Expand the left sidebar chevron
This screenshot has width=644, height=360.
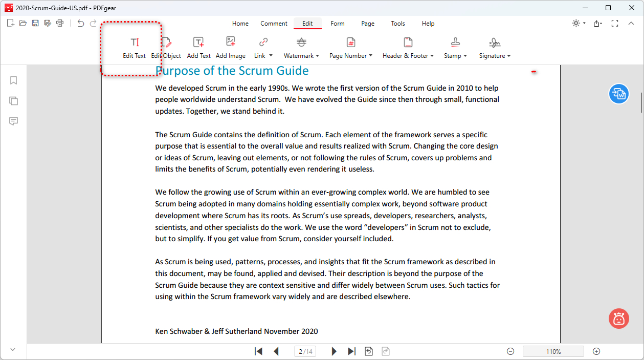click(13, 349)
